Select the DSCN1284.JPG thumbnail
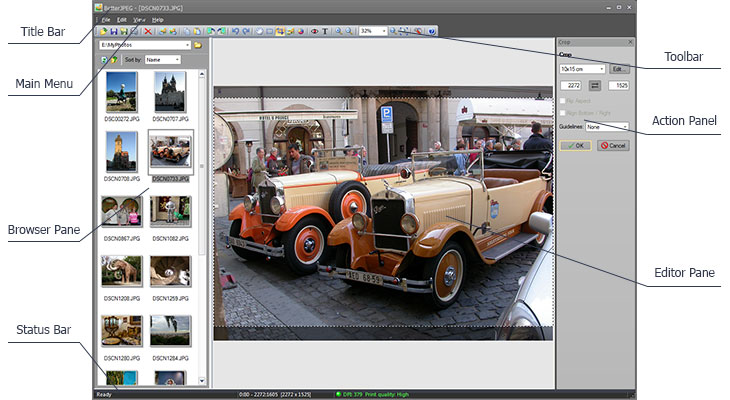Image resolution: width=730 pixels, height=400 pixels. tap(170, 331)
